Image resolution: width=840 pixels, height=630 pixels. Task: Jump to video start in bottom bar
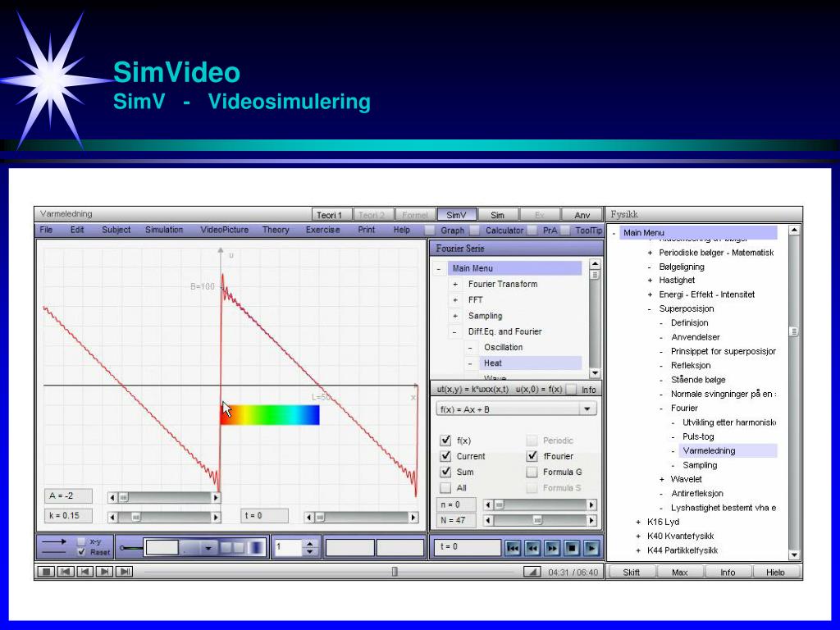66,572
